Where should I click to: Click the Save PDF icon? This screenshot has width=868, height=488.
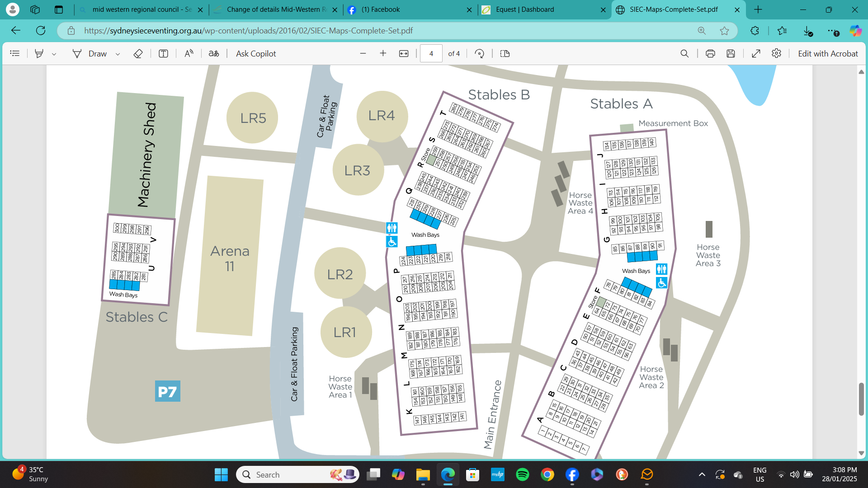[x=731, y=54]
